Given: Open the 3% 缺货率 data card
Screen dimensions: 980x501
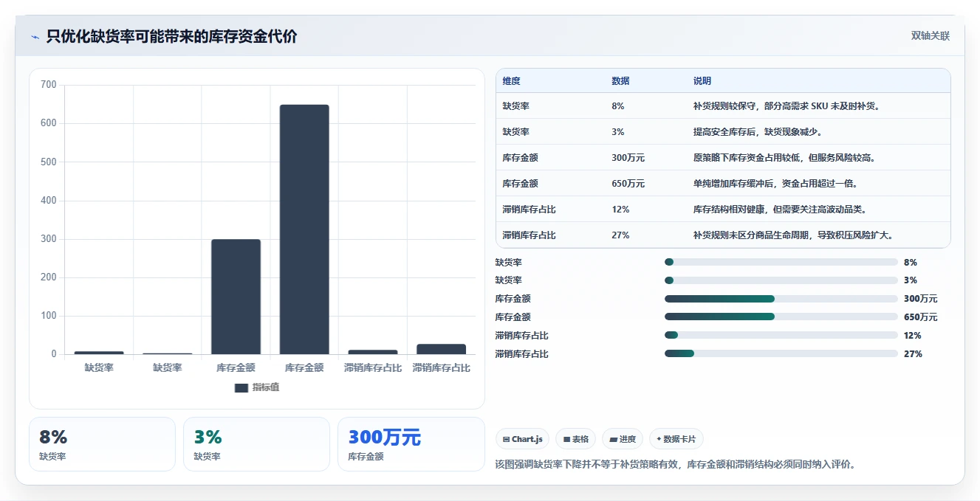Looking at the screenshot, I should (256, 444).
